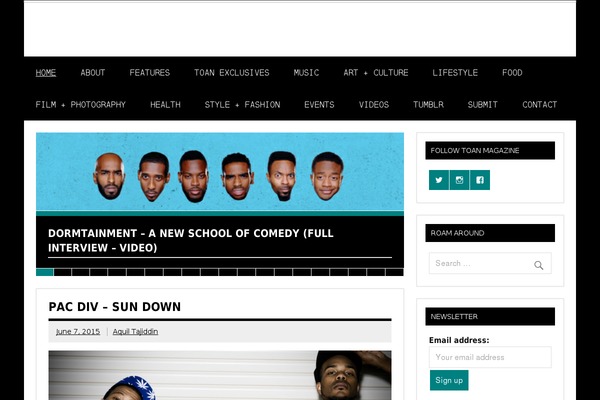Open Art + Culture section
The height and width of the screenshot is (400, 600).
(x=376, y=73)
